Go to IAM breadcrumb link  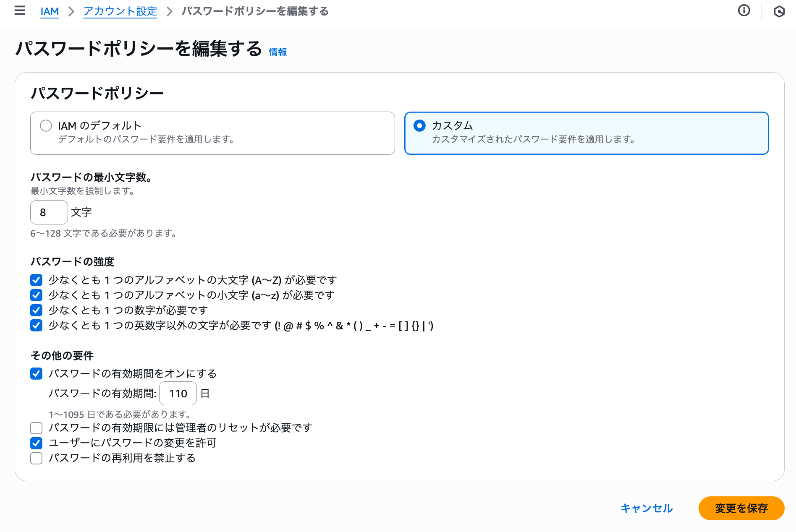(50, 11)
